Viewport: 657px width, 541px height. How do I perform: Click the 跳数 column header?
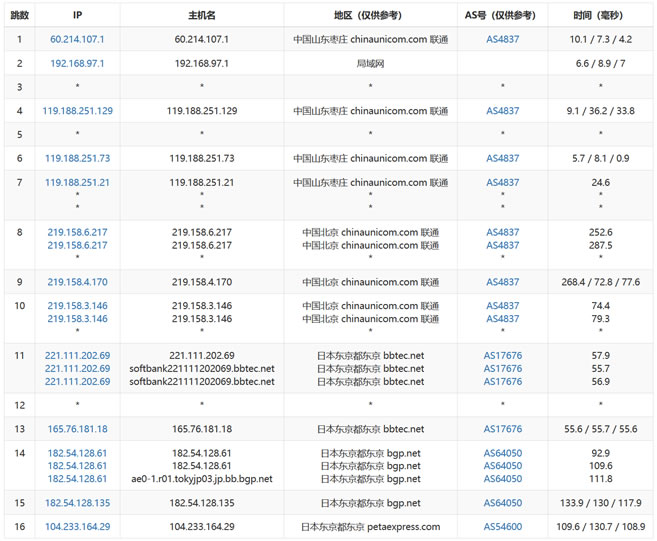point(19,16)
